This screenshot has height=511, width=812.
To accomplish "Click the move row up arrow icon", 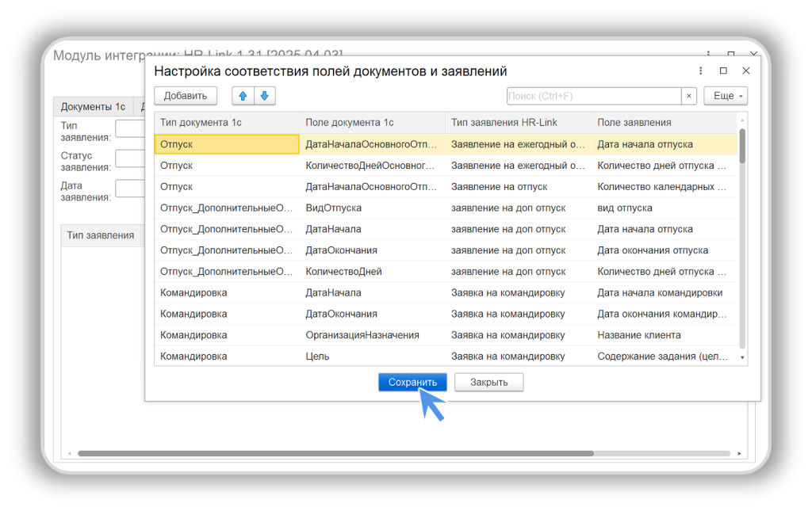I will pyautogui.click(x=243, y=96).
